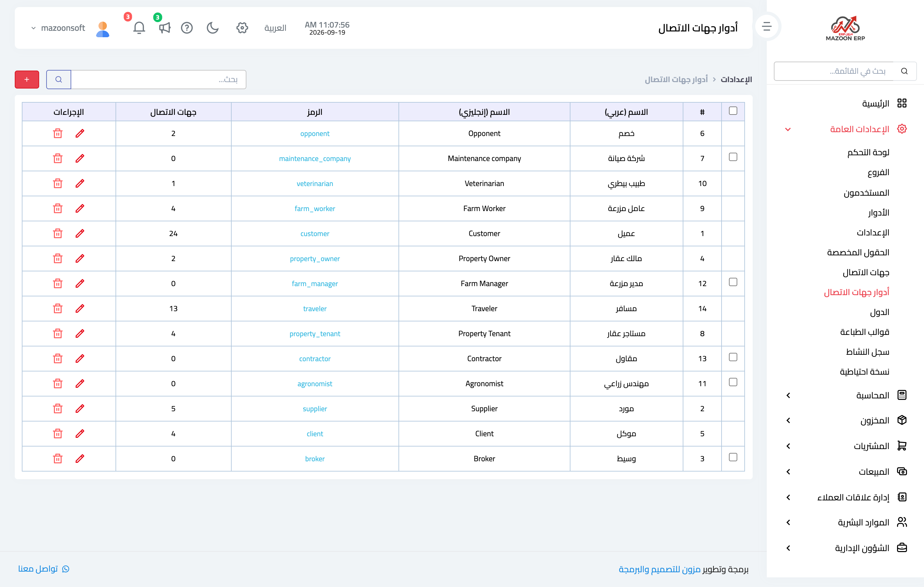Screen dimensions: 924x587
Task: Edit the opponent role
Action: (80, 133)
